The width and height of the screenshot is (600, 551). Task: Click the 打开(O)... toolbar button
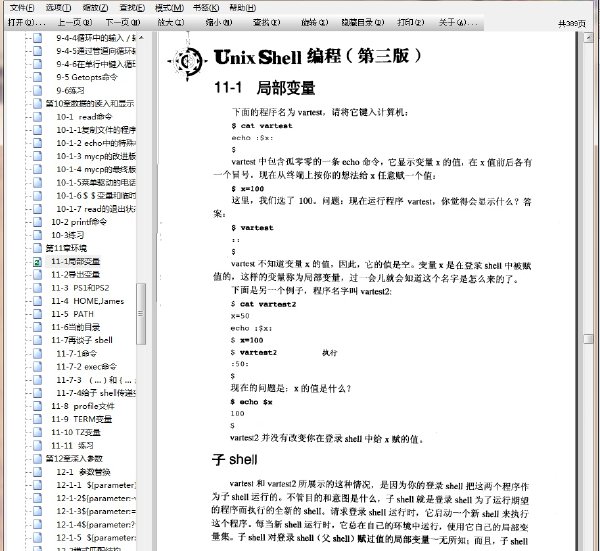26,23
